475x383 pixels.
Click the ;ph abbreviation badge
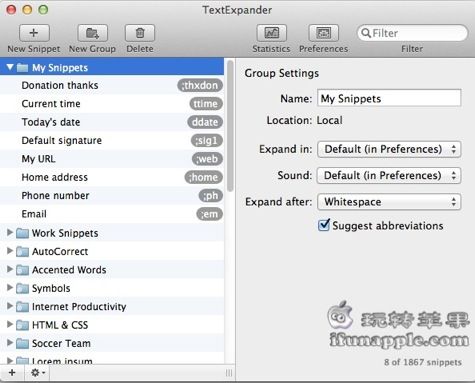coord(211,195)
